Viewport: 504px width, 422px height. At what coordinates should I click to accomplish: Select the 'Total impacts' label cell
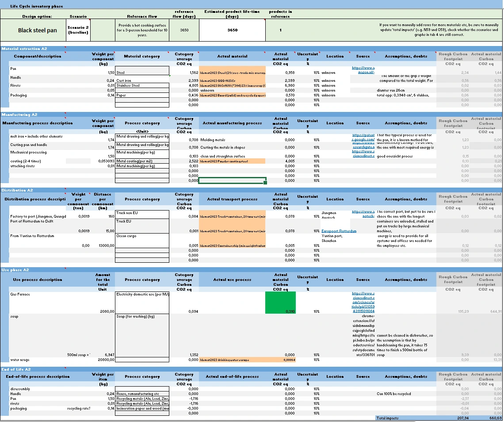coord(406,418)
